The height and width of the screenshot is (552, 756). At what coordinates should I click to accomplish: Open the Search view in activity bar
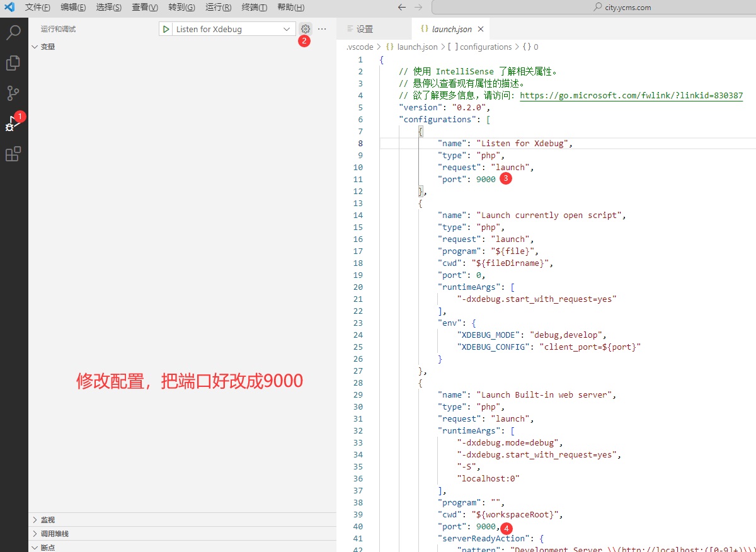pos(13,32)
